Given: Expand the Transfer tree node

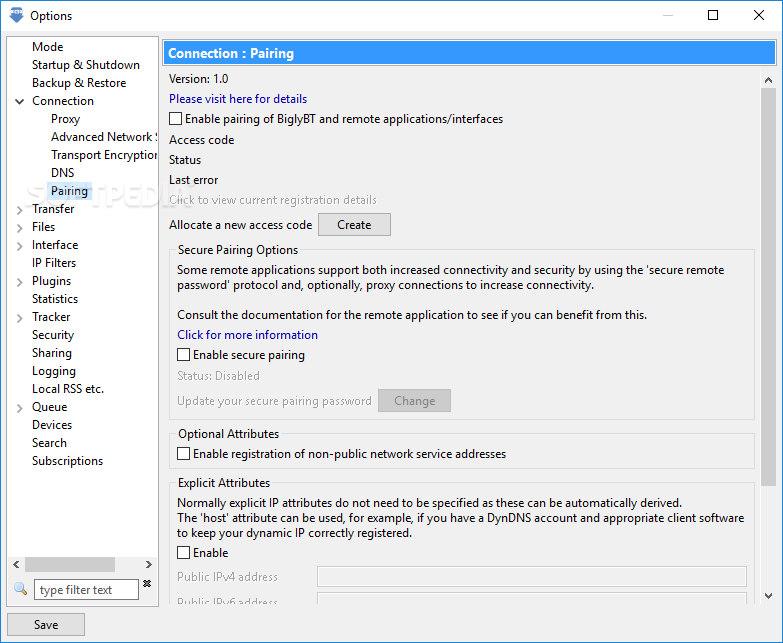Looking at the screenshot, I should [19, 210].
